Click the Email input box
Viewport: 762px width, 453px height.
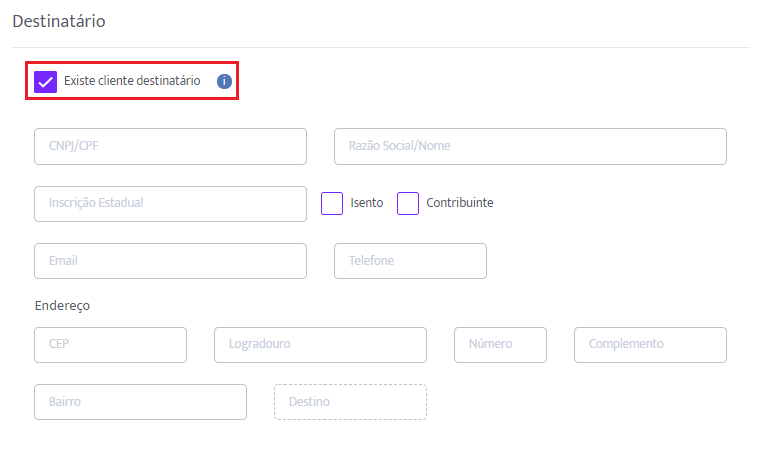tap(170, 261)
